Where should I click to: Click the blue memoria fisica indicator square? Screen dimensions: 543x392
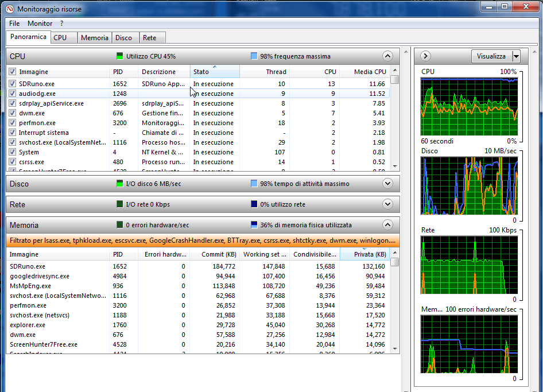[254, 225]
